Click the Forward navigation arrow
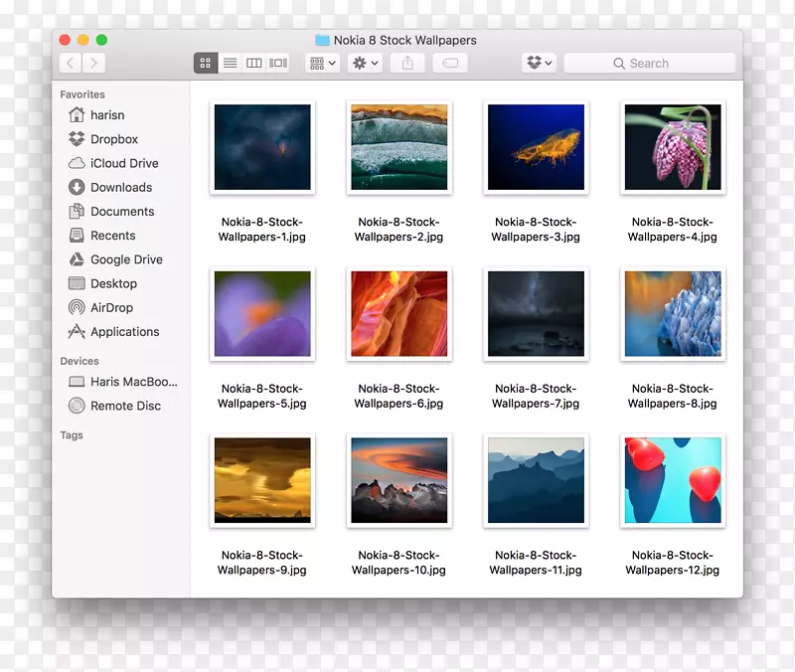The height and width of the screenshot is (672, 795). (x=94, y=63)
